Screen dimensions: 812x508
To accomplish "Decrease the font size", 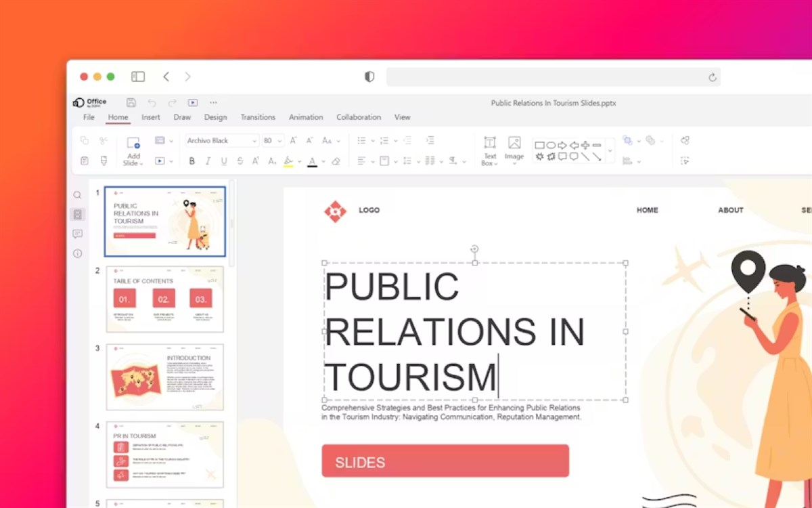I will 309,140.
